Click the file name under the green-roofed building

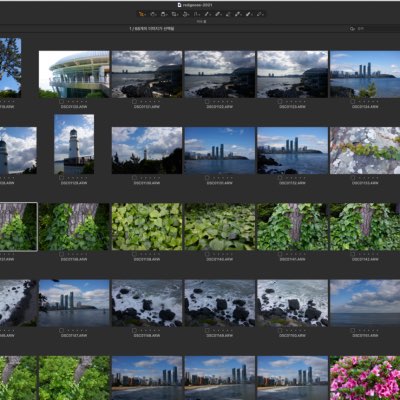point(74,107)
